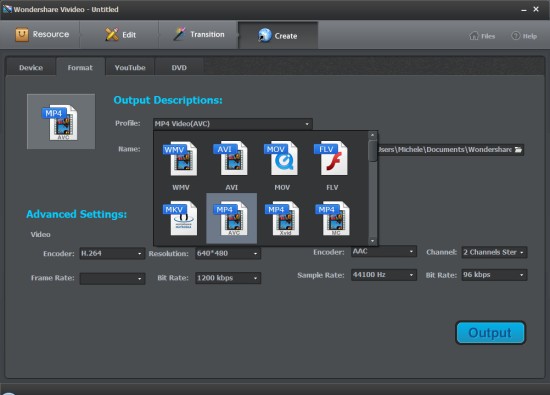Minimize the Wondershare Vivideo window
Viewport: 550px width, 395px height.
(x=524, y=10)
